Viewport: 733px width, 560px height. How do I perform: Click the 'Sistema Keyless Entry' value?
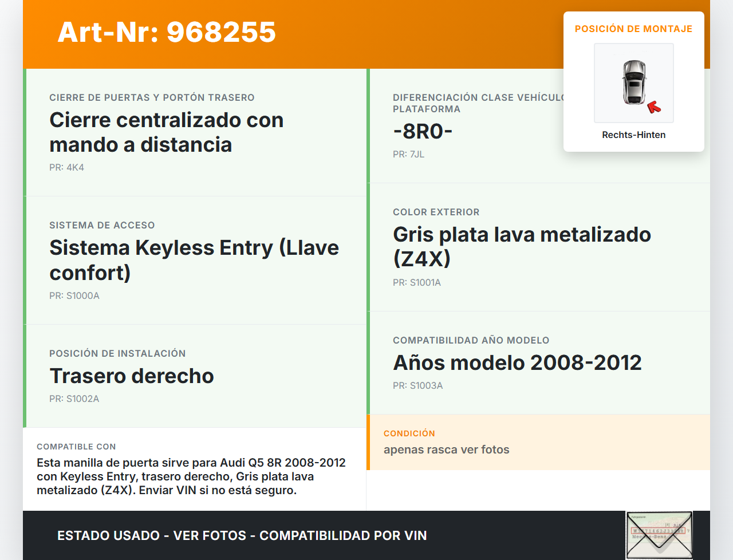click(194, 260)
